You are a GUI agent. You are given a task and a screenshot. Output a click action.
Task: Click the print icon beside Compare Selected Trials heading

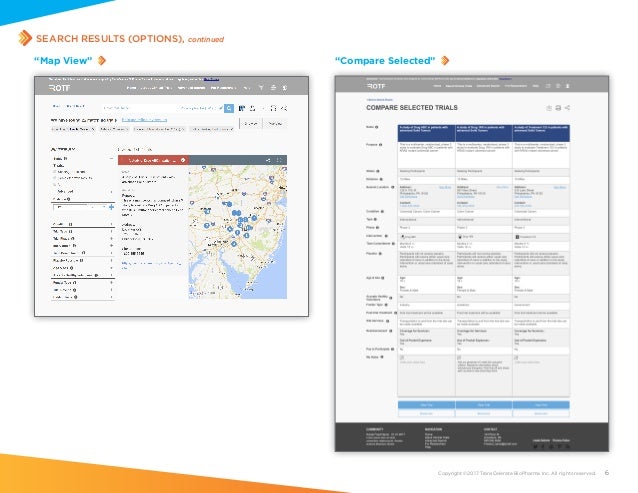pos(558,108)
